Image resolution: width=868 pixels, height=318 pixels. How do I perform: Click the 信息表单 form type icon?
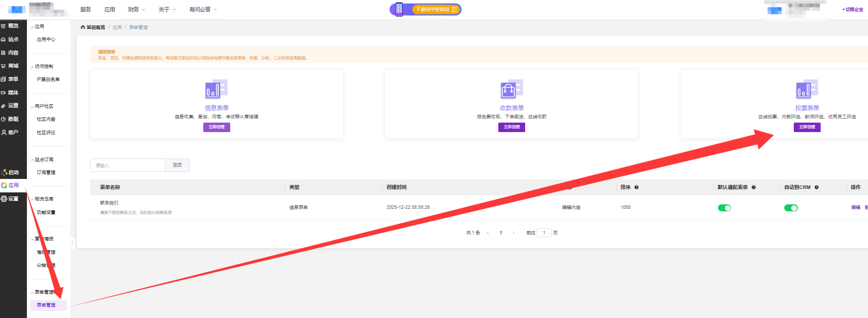[x=216, y=90]
